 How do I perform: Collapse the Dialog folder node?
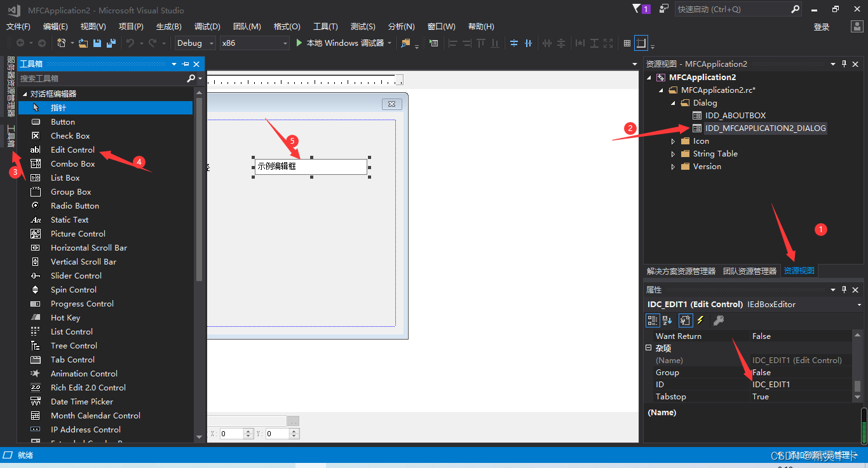[x=674, y=103]
